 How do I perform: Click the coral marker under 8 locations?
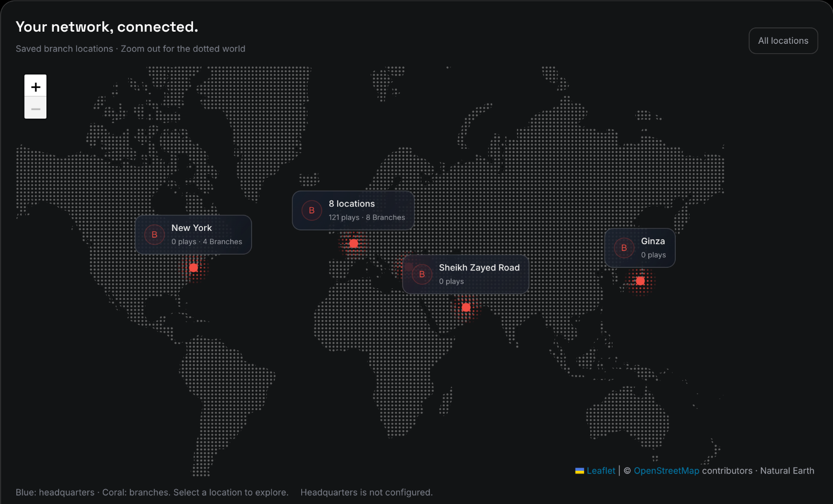(353, 244)
